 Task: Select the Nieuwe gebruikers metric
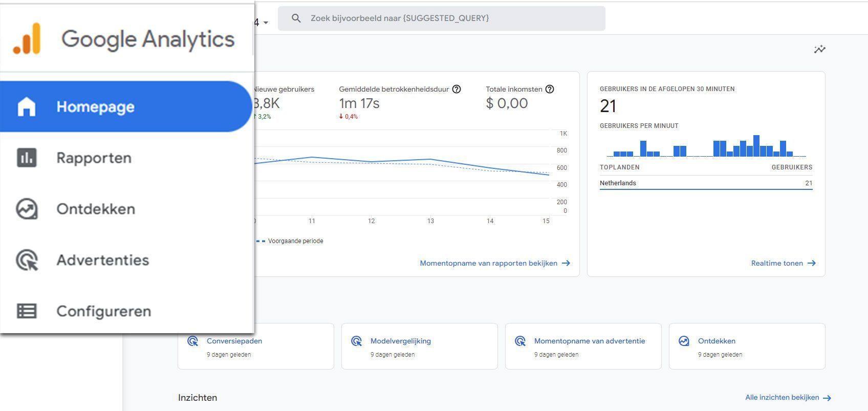click(284, 102)
